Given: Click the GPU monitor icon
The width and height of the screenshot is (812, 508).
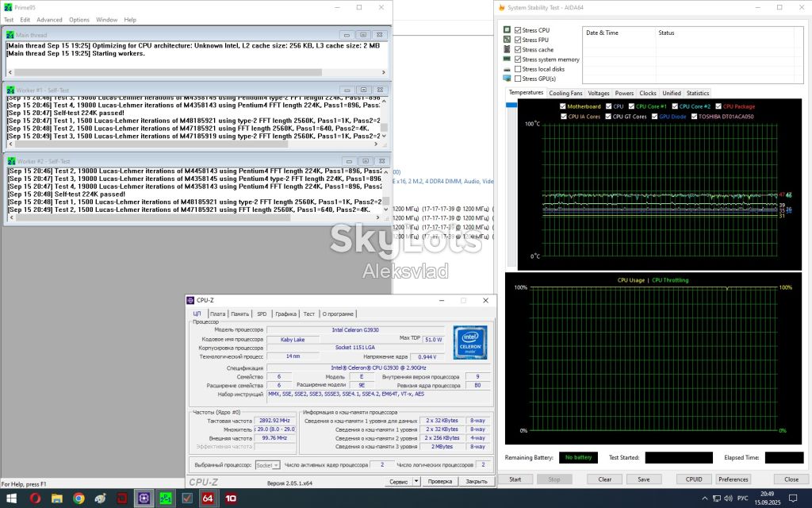Looking at the screenshot, I should (x=507, y=79).
